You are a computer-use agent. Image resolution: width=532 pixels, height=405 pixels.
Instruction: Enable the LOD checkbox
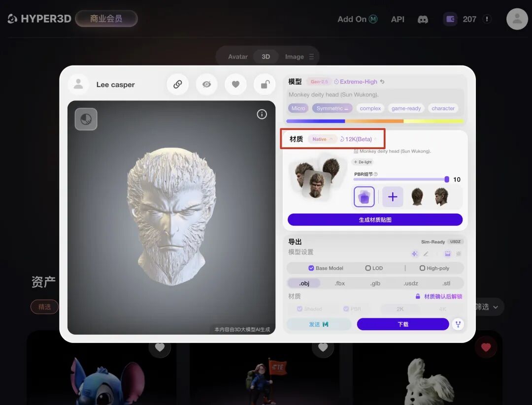368,268
